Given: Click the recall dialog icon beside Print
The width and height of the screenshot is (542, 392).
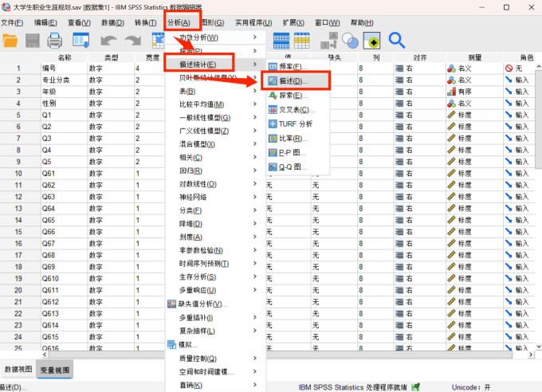Looking at the screenshot, I should (81, 40).
